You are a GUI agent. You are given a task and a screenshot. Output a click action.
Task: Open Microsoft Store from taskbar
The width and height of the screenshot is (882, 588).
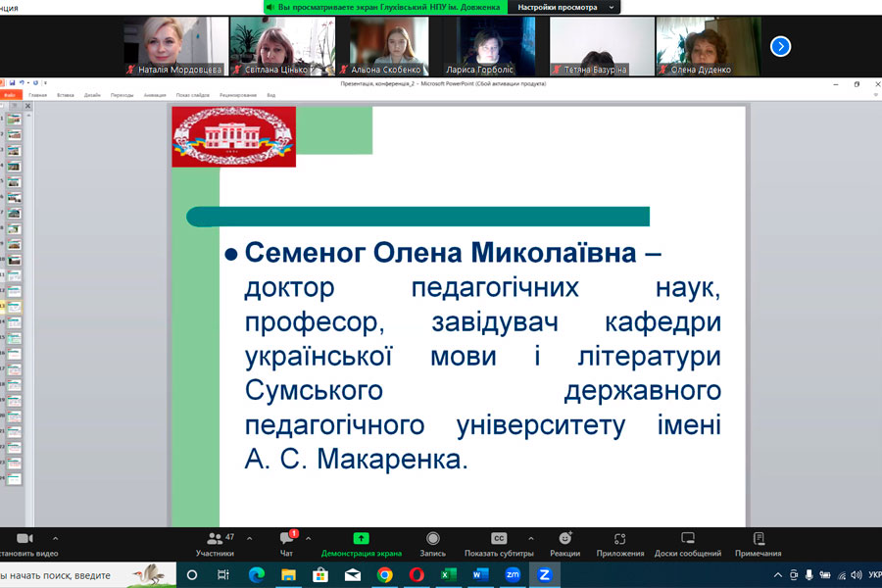(x=320, y=575)
